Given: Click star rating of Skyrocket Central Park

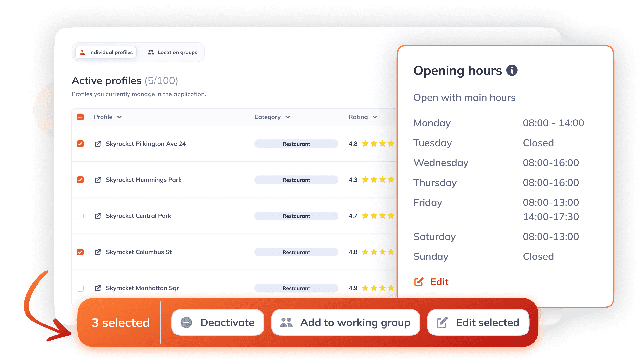Looking at the screenshot, I should (378, 216).
